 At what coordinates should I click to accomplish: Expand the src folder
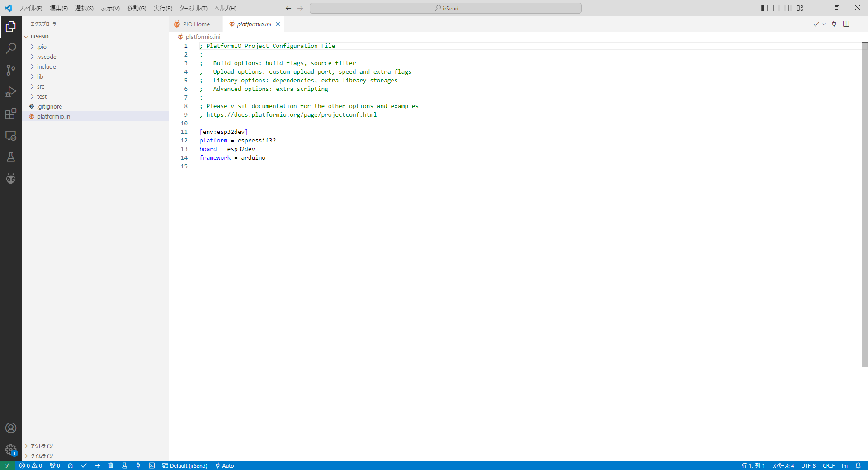[x=41, y=86]
